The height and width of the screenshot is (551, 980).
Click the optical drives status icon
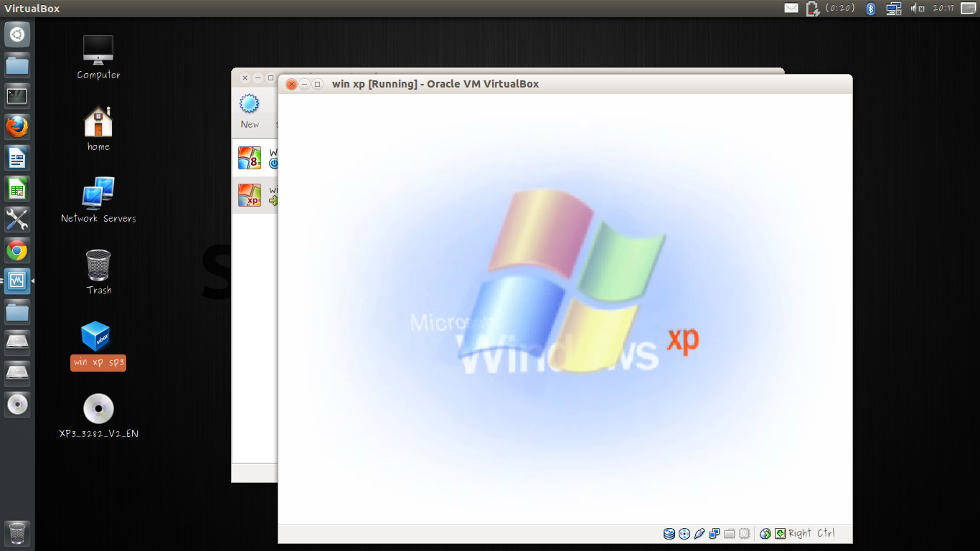click(684, 534)
